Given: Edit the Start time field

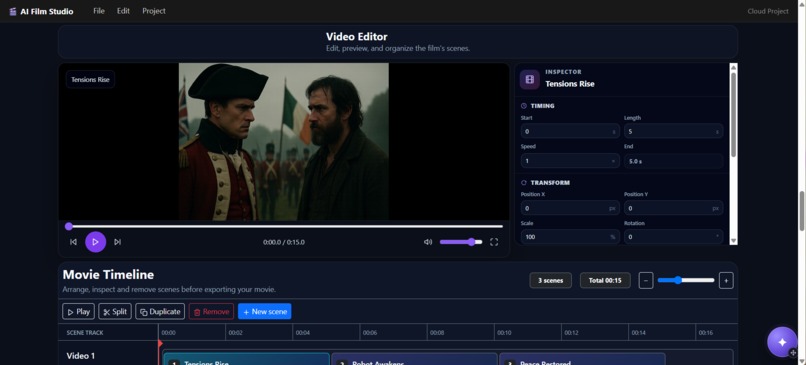Looking at the screenshot, I should 570,132.
